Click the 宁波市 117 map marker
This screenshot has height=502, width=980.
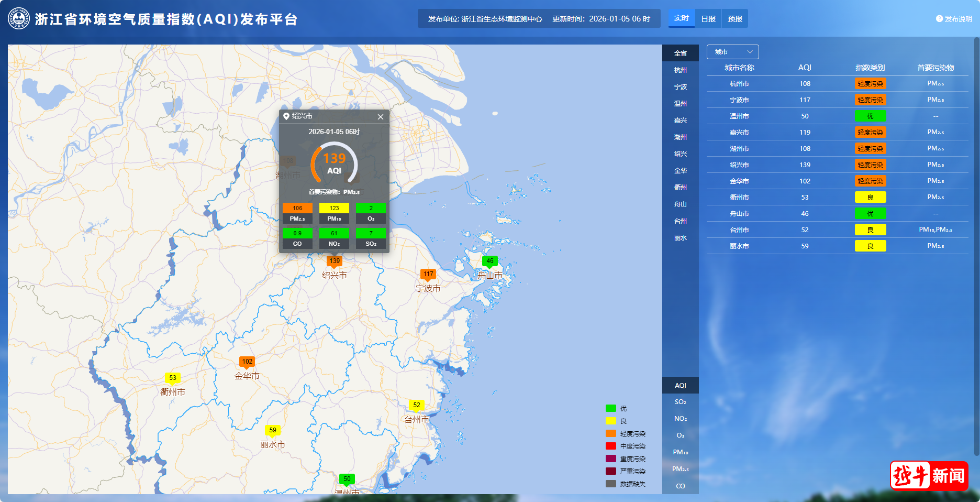pos(428,274)
